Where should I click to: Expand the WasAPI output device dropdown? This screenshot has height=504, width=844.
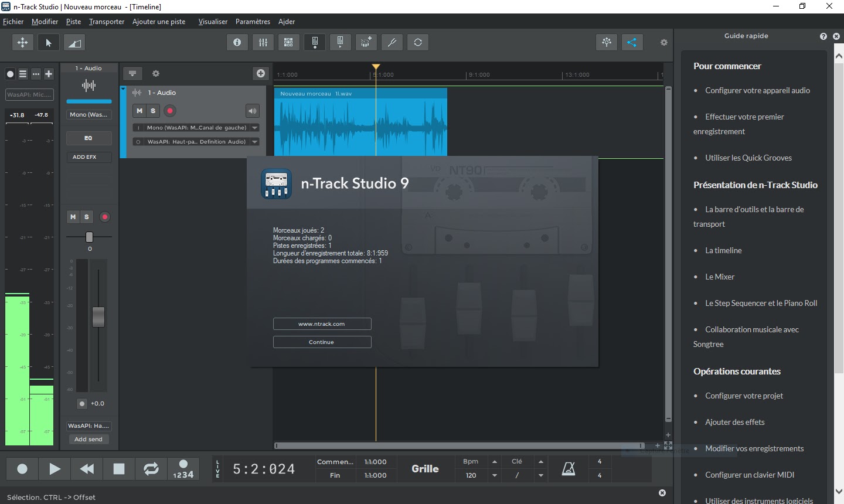[255, 142]
